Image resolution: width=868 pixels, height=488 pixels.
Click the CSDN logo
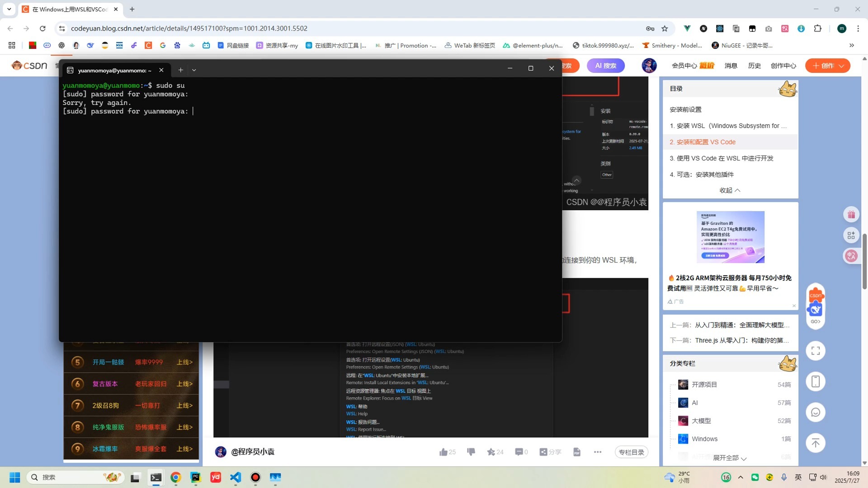pos(29,66)
